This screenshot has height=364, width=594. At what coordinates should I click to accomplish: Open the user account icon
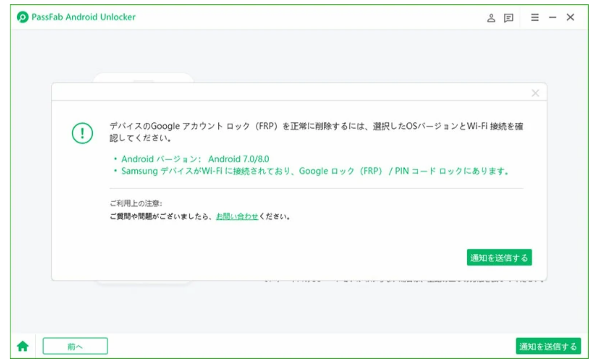pos(491,18)
